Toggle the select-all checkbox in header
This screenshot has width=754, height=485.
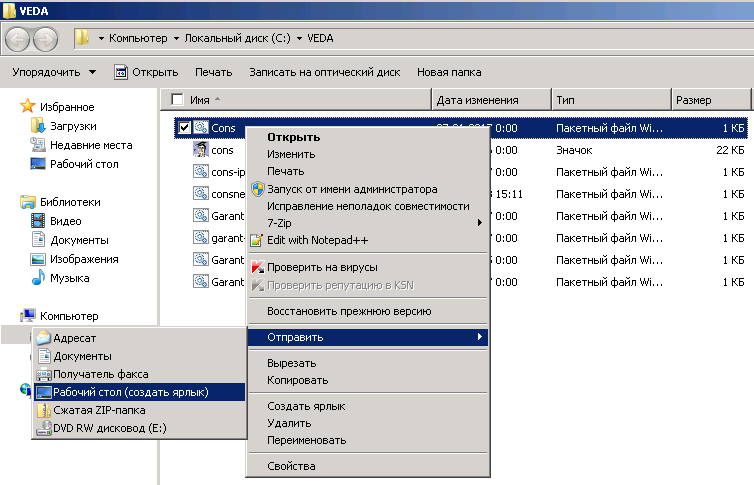177,100
